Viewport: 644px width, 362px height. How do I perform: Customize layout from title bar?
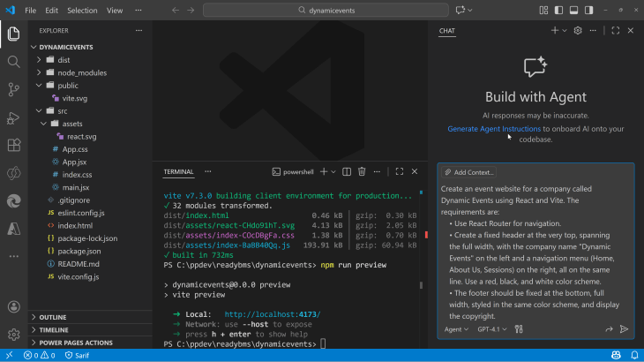pos(543,11)
